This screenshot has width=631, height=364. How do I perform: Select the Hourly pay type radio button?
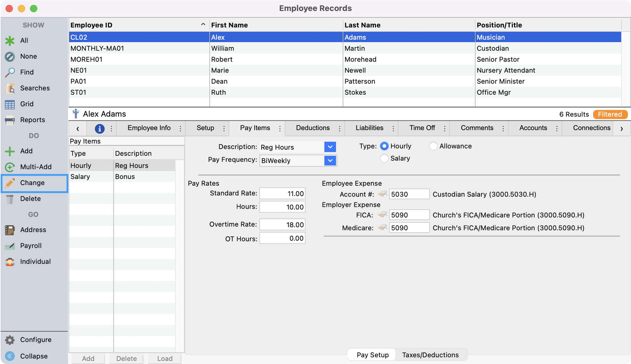tap(384, 146)
